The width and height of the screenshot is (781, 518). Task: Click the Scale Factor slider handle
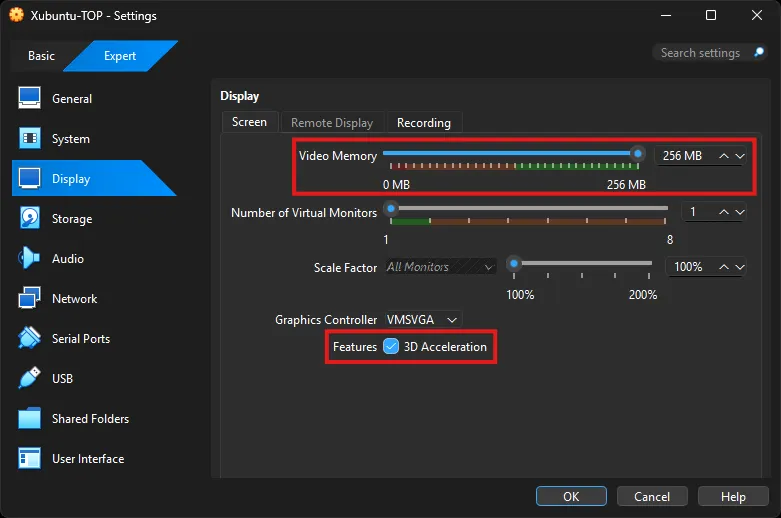pos(514,263)
